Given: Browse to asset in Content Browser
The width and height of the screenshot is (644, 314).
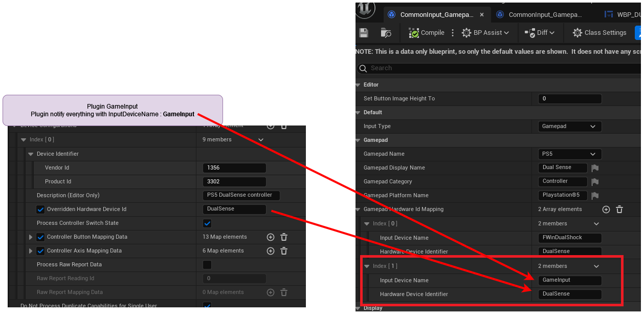Looking at the screenshot, I should click(x=386, y=33).
